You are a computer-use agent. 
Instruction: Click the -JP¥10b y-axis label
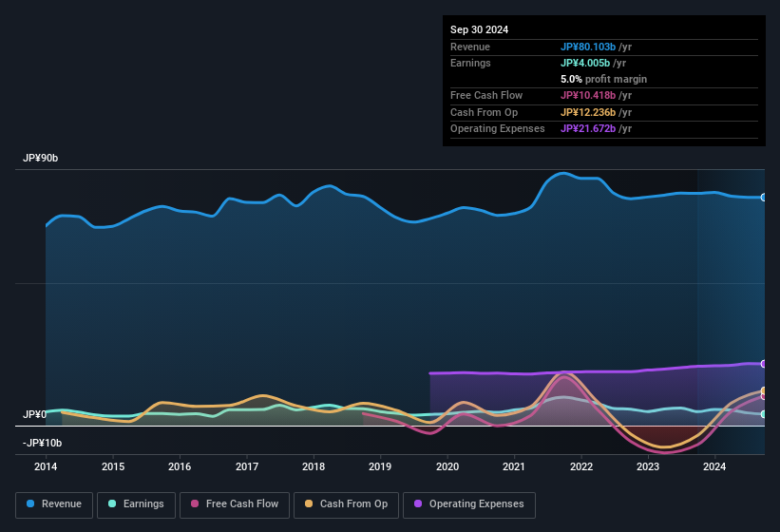click(x=43, y=443)
